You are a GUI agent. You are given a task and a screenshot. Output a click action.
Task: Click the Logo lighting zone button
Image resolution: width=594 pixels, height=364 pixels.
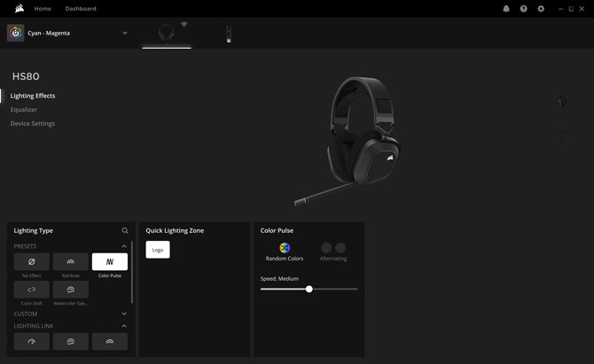click(158, 250)
